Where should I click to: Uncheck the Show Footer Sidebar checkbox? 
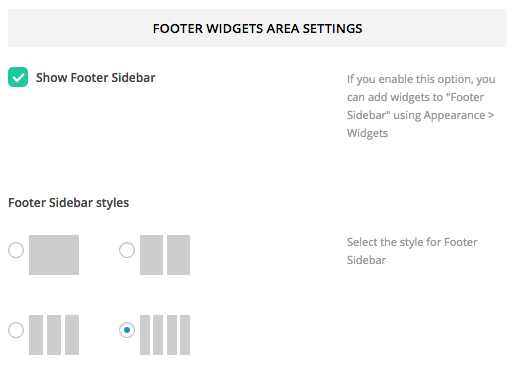(18, 77)
